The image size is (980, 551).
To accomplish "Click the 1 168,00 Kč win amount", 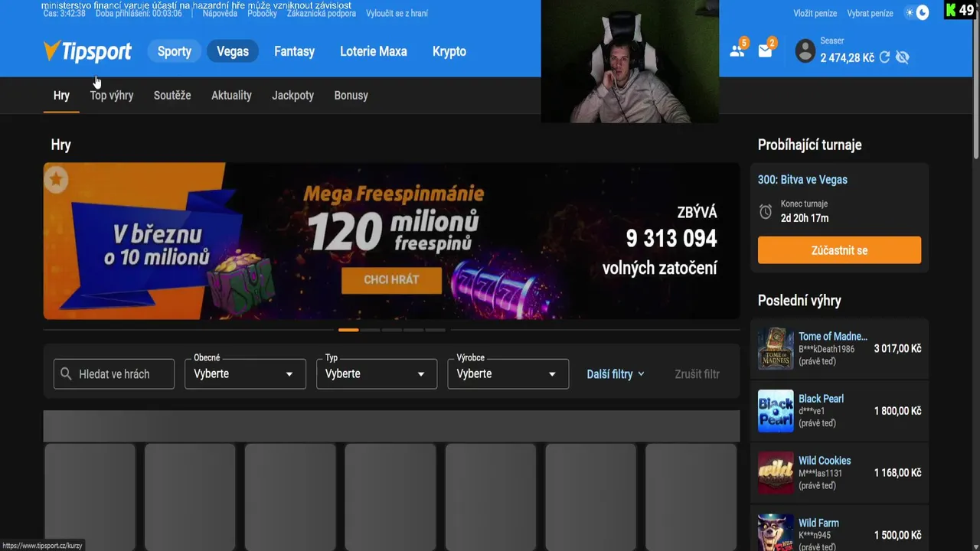I will pyautogui.click(x=897, y=473).
